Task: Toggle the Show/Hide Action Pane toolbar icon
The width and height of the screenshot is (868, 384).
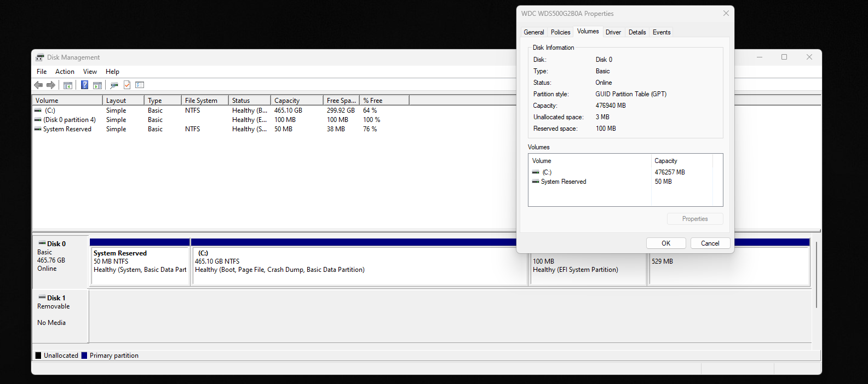Action: (97, 85)
